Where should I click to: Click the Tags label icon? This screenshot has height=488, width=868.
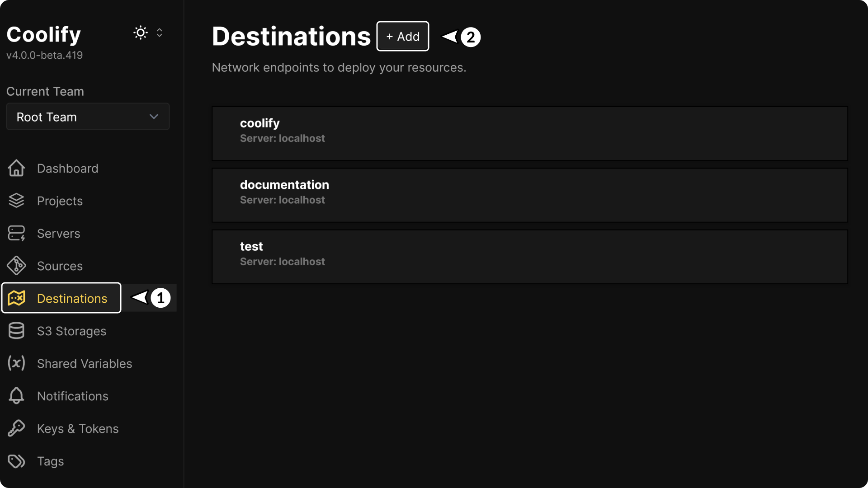click(x=16, y=461)
